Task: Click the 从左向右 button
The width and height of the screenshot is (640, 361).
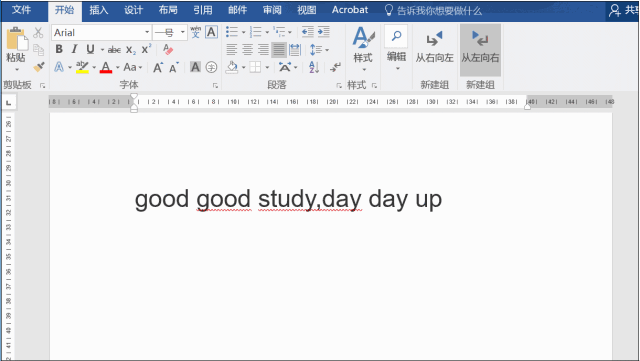Action: (x=480, y=49)
